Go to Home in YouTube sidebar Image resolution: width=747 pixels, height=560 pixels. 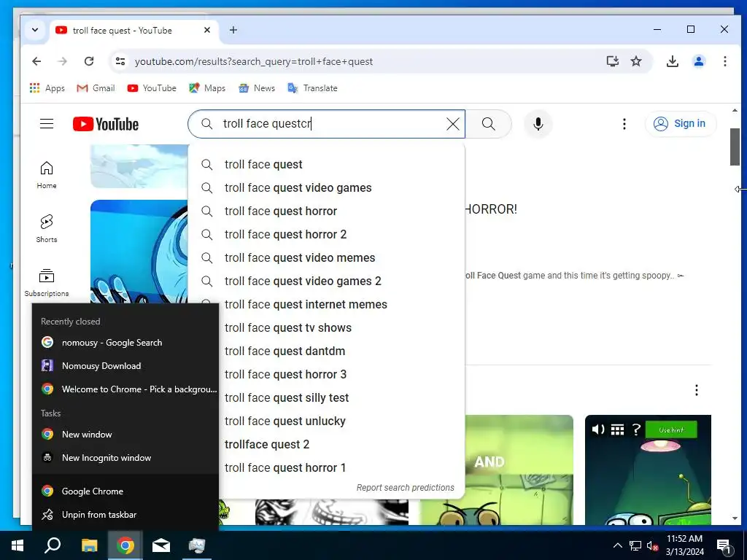click(47, 175)
